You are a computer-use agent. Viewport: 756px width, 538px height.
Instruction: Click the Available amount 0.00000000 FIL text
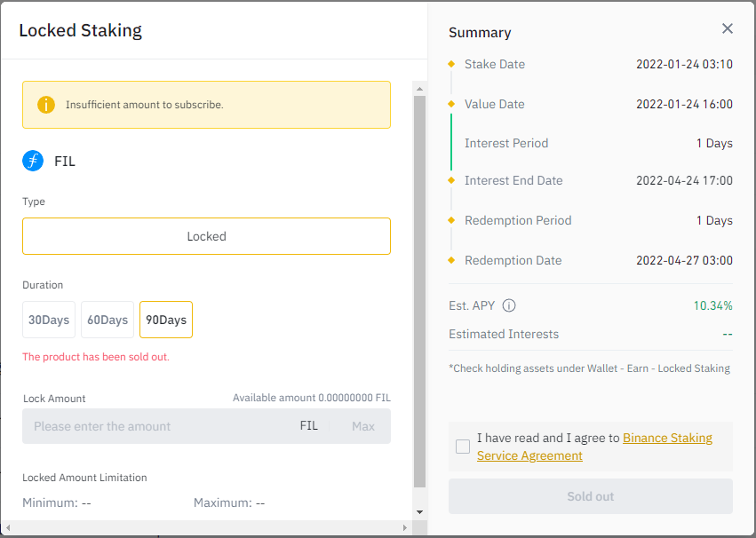(x=312, y=398)
